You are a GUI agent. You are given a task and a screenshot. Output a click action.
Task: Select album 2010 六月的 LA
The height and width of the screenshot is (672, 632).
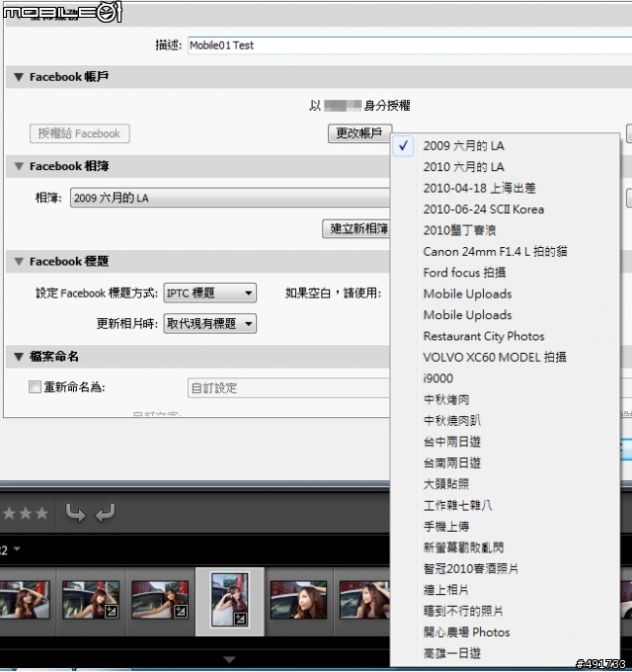pos(506,167)
